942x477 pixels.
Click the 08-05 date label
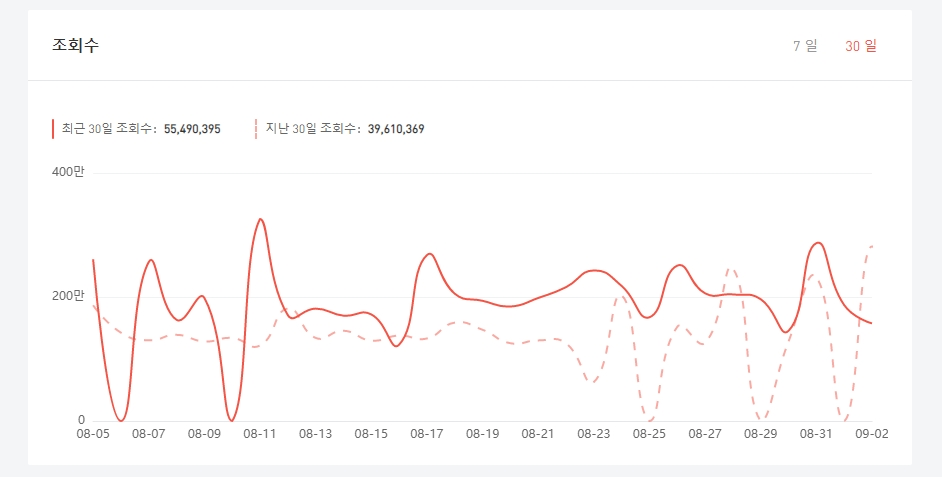click(x=93, y=434)
